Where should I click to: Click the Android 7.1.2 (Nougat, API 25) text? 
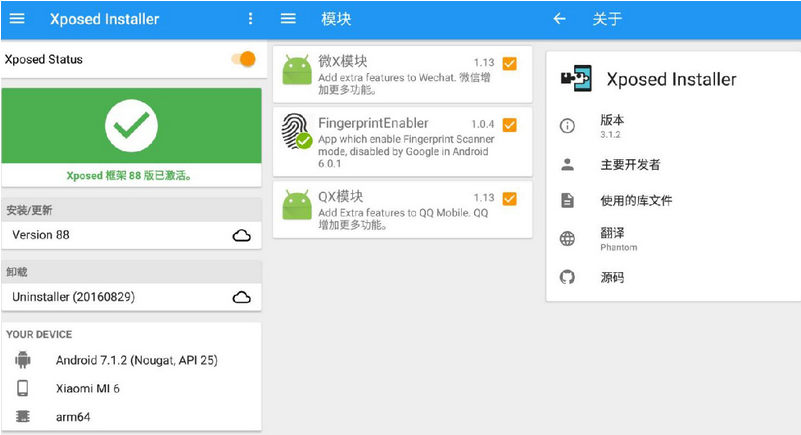(137, 360)
